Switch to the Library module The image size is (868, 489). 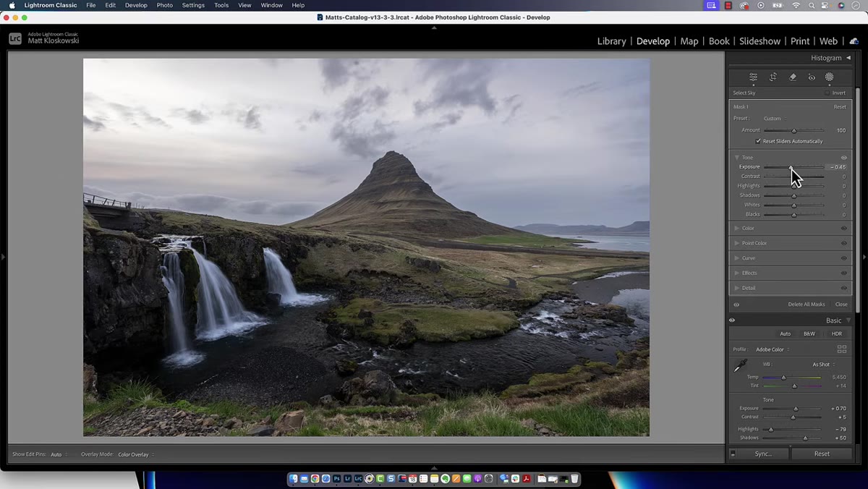[611, 41]
